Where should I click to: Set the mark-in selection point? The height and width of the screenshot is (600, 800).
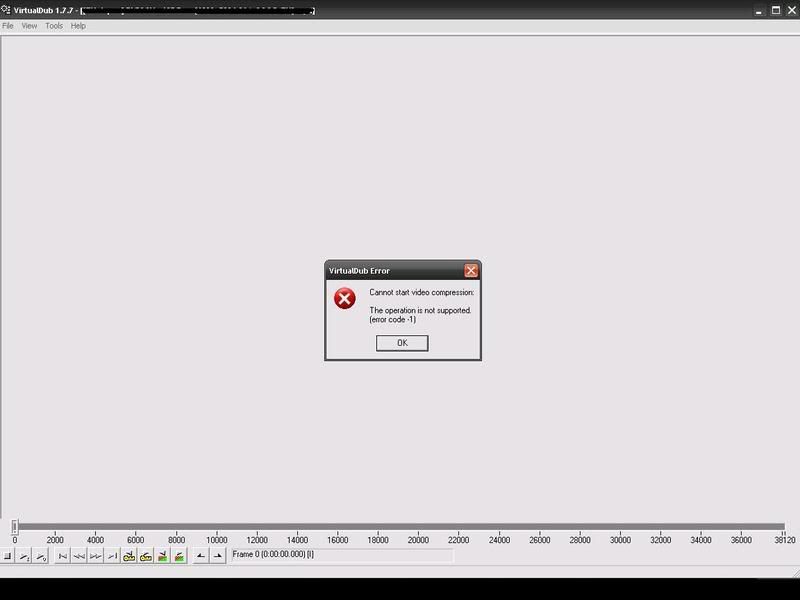click(201, 556)
